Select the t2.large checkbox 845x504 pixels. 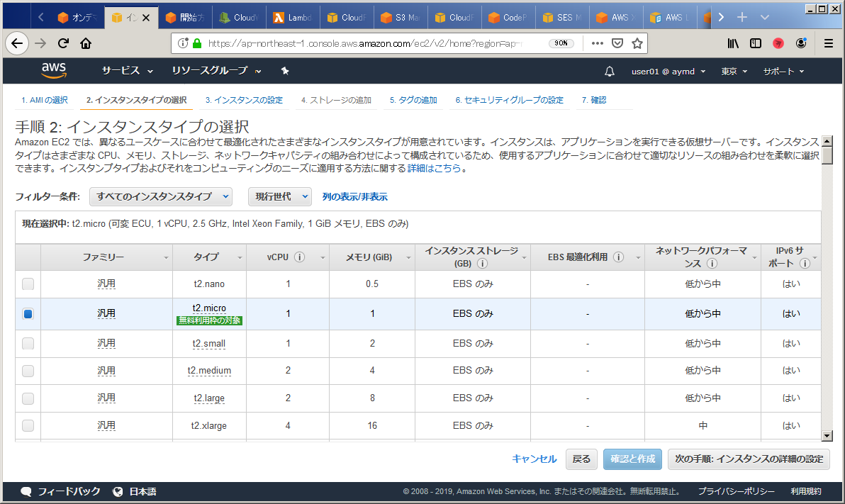tap(28, 398)
